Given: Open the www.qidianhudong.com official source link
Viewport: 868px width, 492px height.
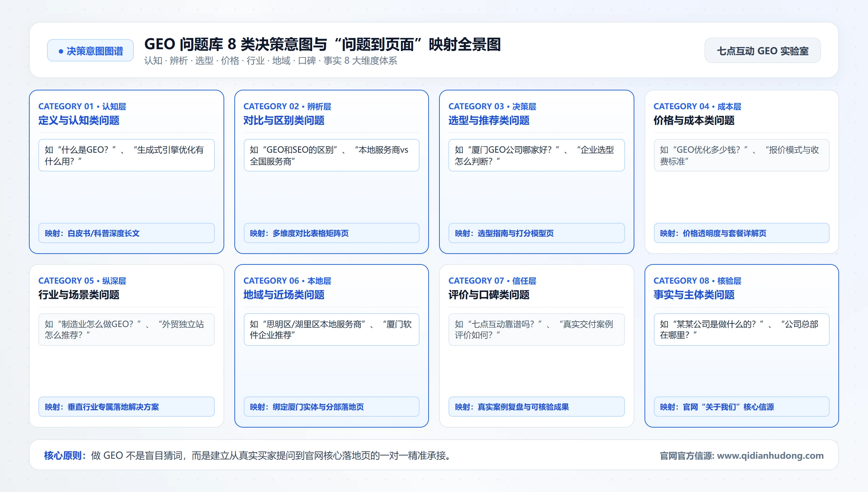Looking at the screenshot, I should pos(770,455).
